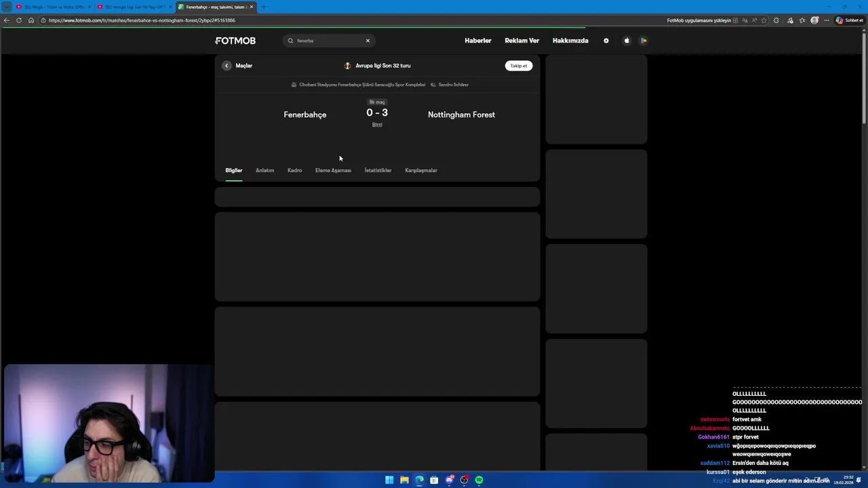Click chat username saddam112

pyautogui.click(x=715, y=464)
